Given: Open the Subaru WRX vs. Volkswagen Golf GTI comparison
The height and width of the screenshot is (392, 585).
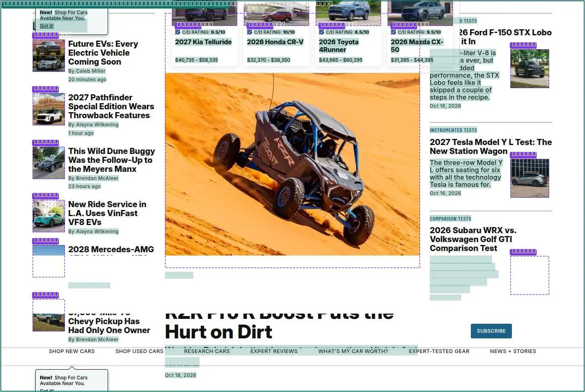Looking at the screenshot, I should pyautogui.click(x=473, y=239).
